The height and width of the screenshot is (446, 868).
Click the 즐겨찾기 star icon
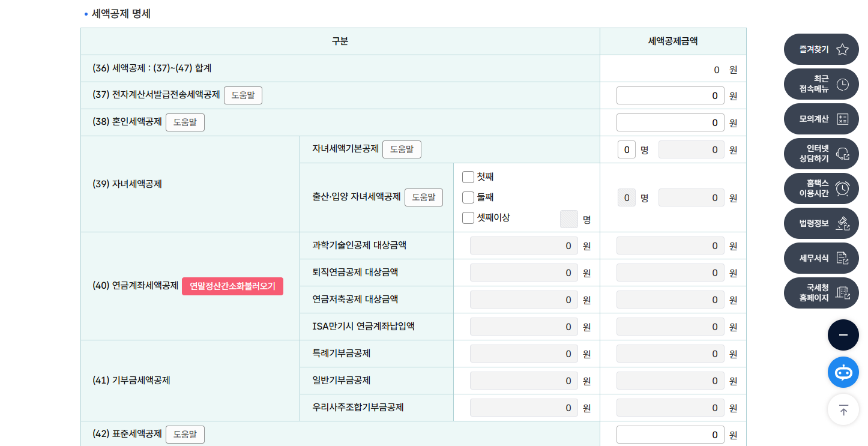pyautogui.click(x=842, y=50)
